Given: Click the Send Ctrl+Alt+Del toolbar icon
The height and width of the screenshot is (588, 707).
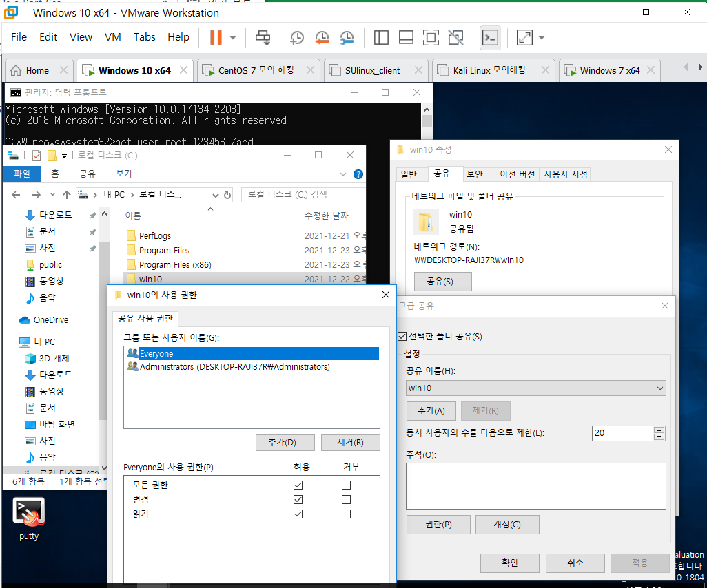Looking at the screenshot, I should pos(263,37).
